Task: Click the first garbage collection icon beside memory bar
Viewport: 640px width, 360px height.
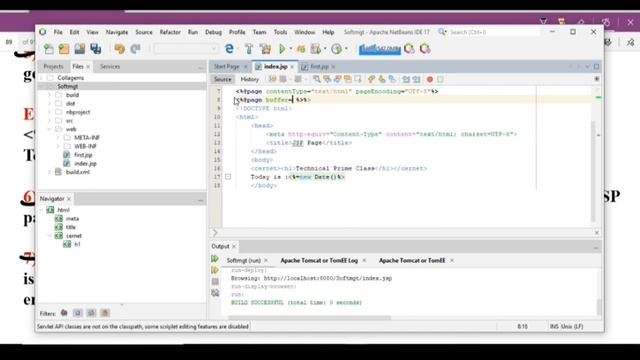Action: [x=409, y=49]
